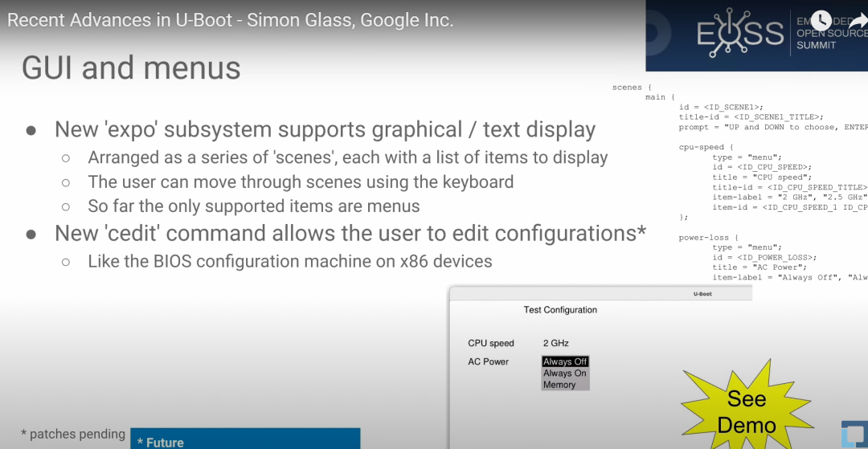The width and height of the screenshot is (868, 449).
Task: Click the code line 'item-label = "2 GHz", "2.5 GHz"'
Action: (x=790, y=198)
